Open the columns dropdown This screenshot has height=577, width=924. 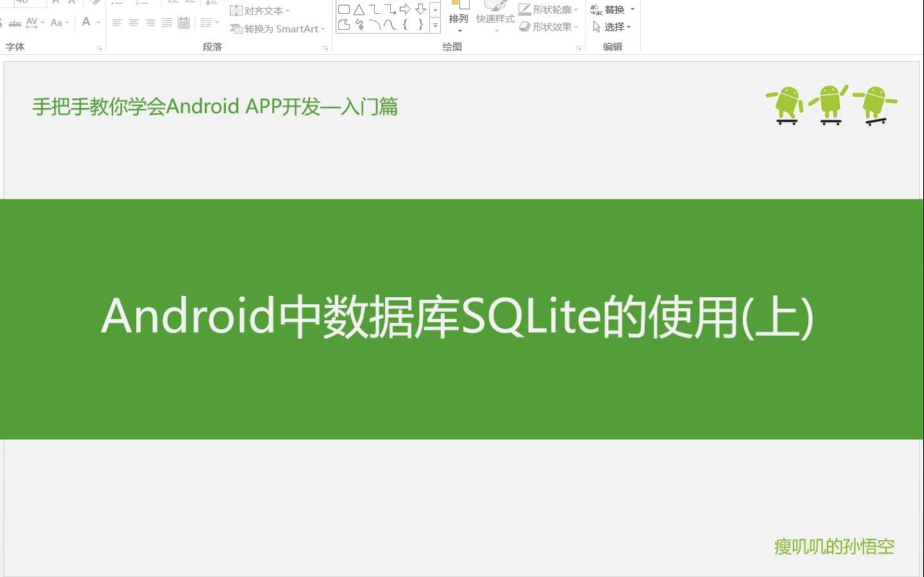209,23
